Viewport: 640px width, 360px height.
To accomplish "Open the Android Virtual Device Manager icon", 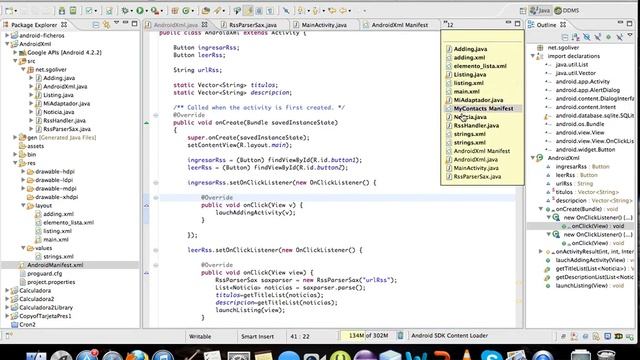I will [x=73, y=11].
